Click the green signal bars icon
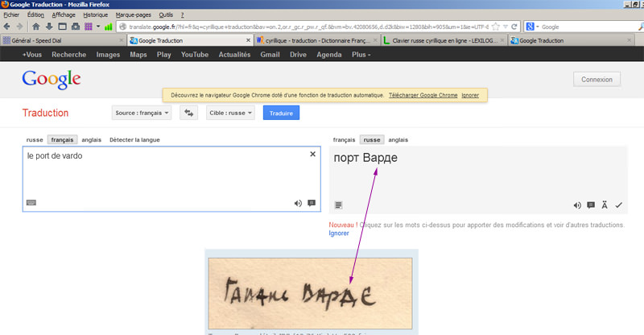The image size is (644, 335). (x=109, y=27)
